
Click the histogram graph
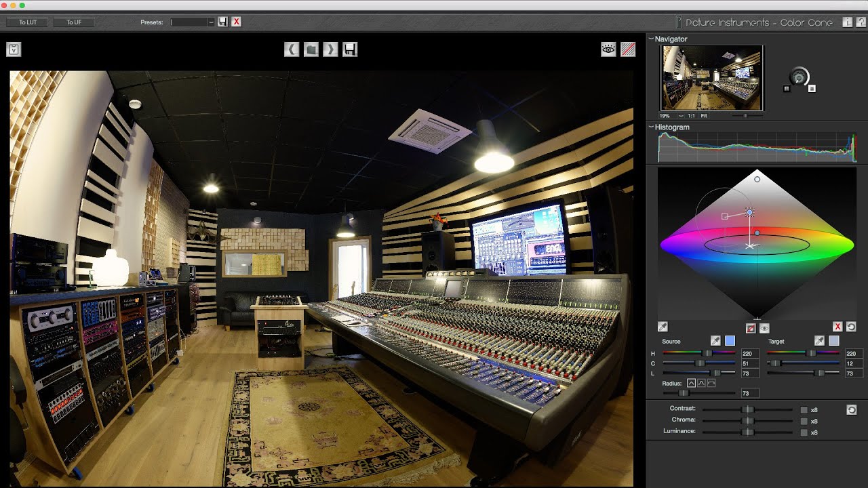point(757,147)
